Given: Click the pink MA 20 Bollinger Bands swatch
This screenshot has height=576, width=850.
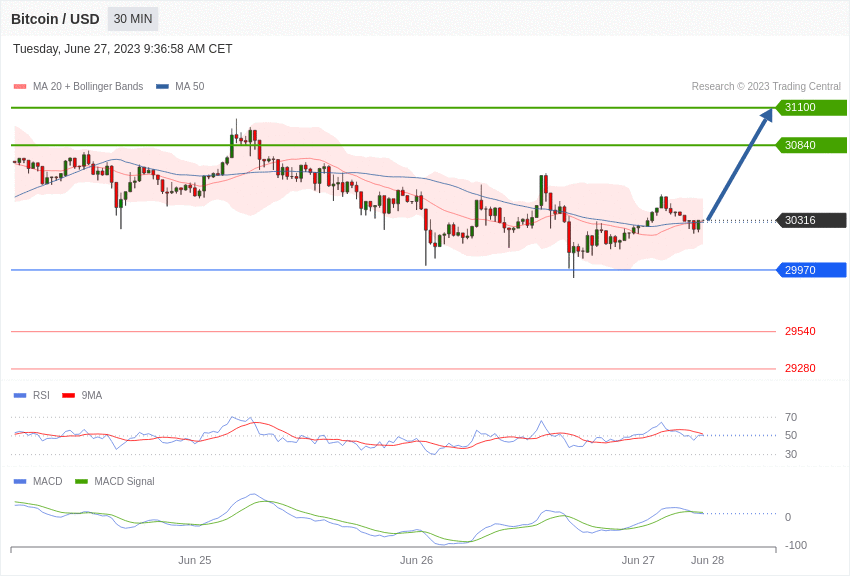Looking at the screenshot, I should click(x=20, y=87).
